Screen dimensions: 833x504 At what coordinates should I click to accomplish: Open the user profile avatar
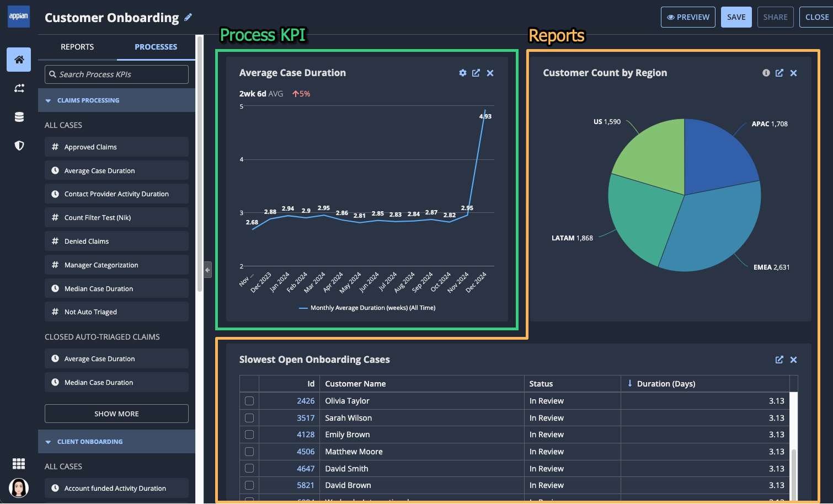point(19,488)
